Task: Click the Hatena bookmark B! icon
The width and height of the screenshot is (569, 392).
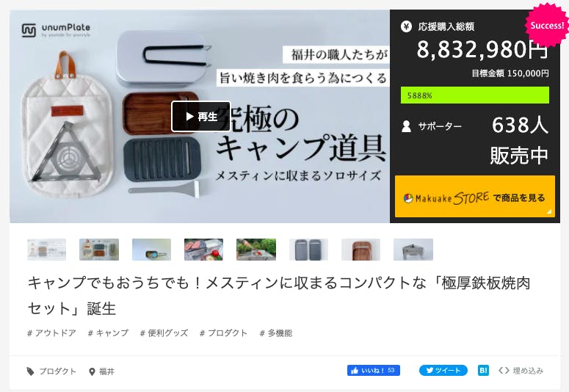Action: point(483,370)
